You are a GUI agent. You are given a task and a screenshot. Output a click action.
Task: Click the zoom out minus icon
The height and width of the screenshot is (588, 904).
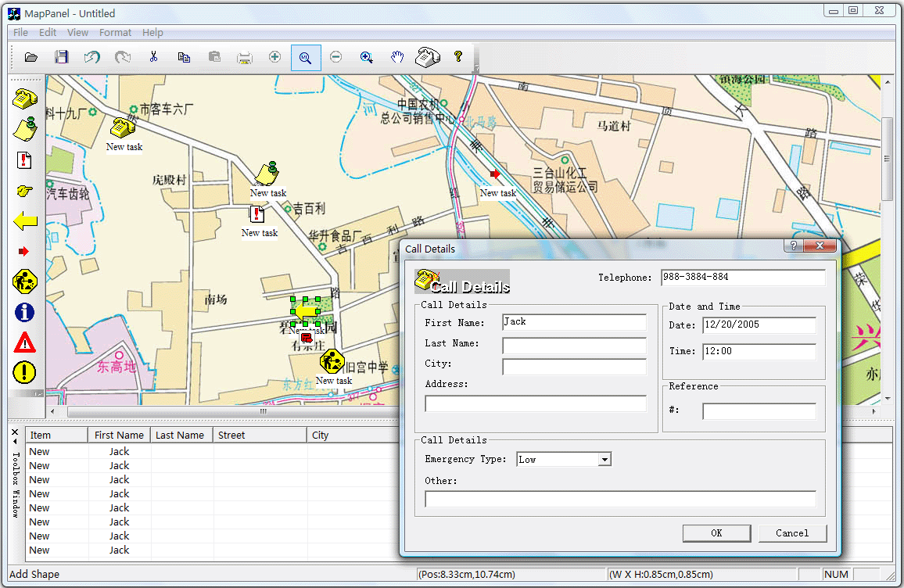336,57
